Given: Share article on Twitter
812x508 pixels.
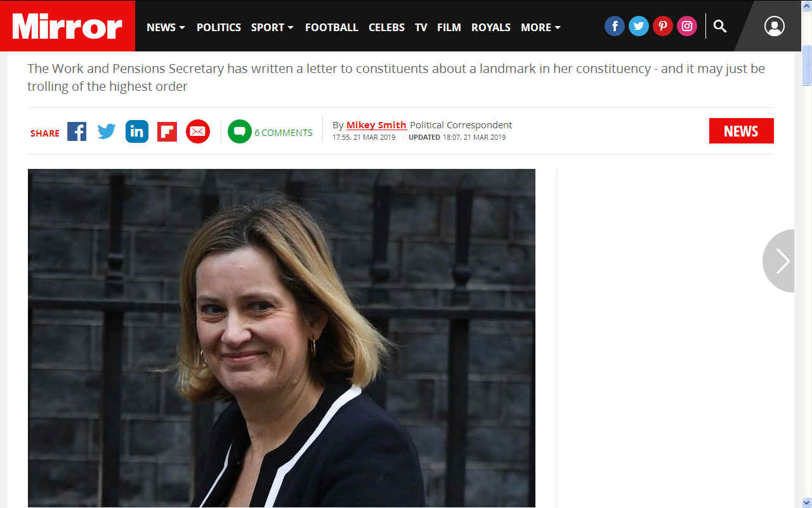Looking at the screenshot, I should (x=107, y=131).
